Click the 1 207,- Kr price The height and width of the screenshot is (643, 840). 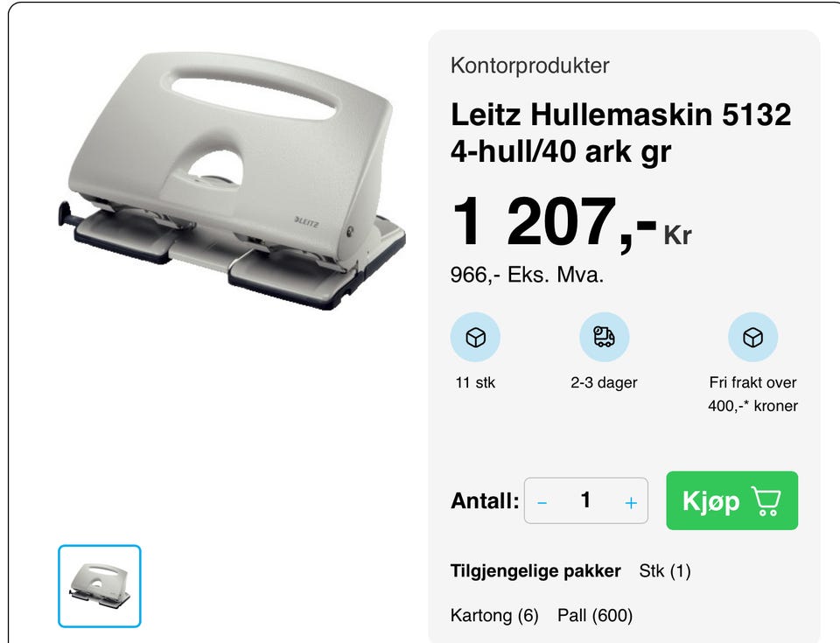(571, 222)
